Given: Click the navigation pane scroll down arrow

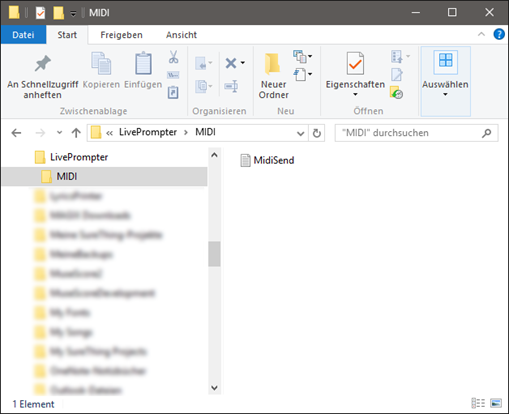Looking at the screenshot, I should pyautogui.click(x=214, y=388).
